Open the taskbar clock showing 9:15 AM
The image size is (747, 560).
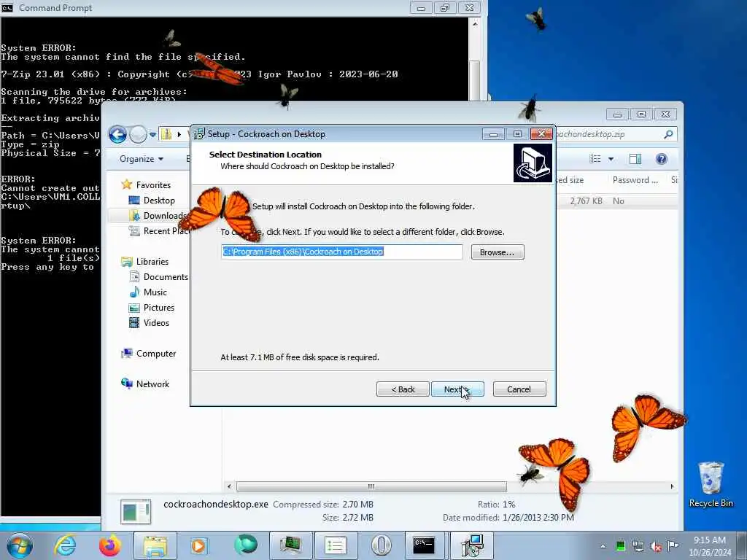pyautogui.click(x=710, y=546)
